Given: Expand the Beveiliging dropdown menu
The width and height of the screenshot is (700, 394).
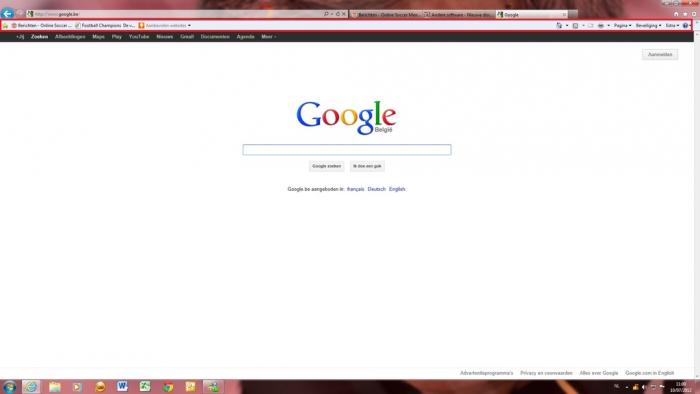Looking at the screenshot, I should pyautogui.click(x=648, y=26).
